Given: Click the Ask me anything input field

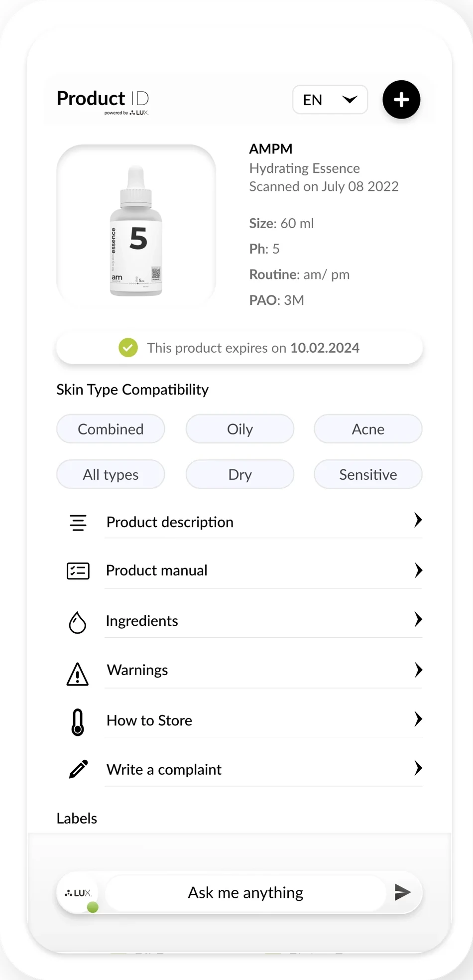Looking at the screenshot, I should (x=245, y=893).
